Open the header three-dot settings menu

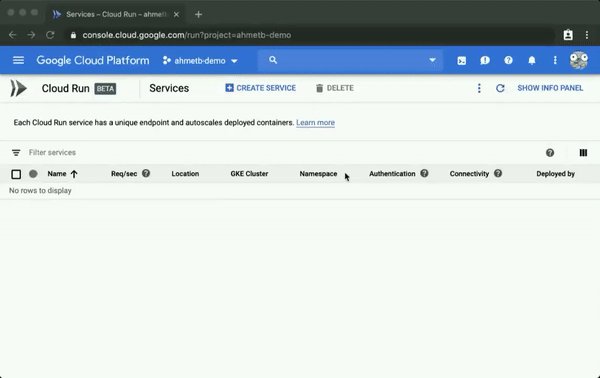(555, 60)
